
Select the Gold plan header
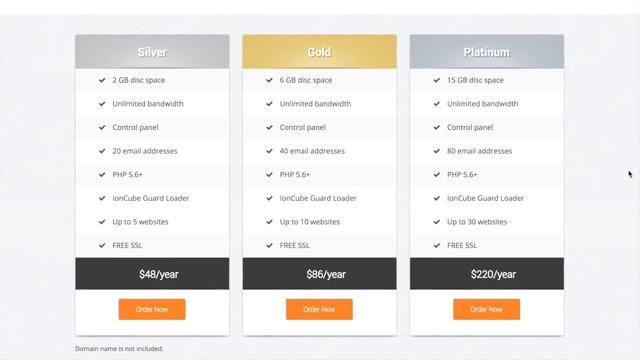[x=320, y=52]
